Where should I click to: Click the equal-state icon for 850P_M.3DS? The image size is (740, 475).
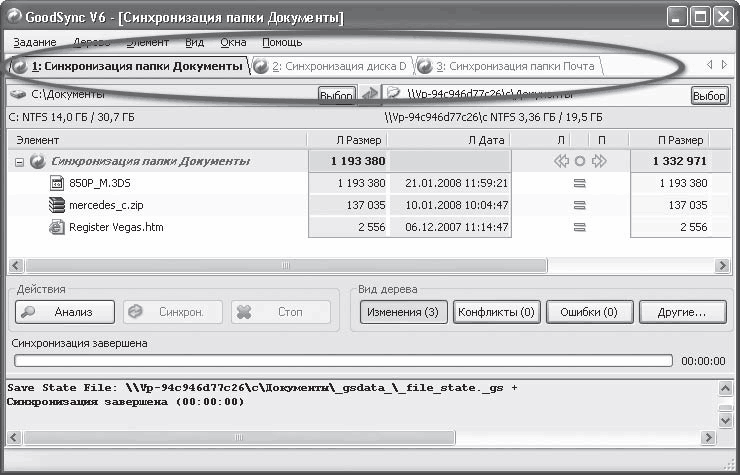pos(580,183)
